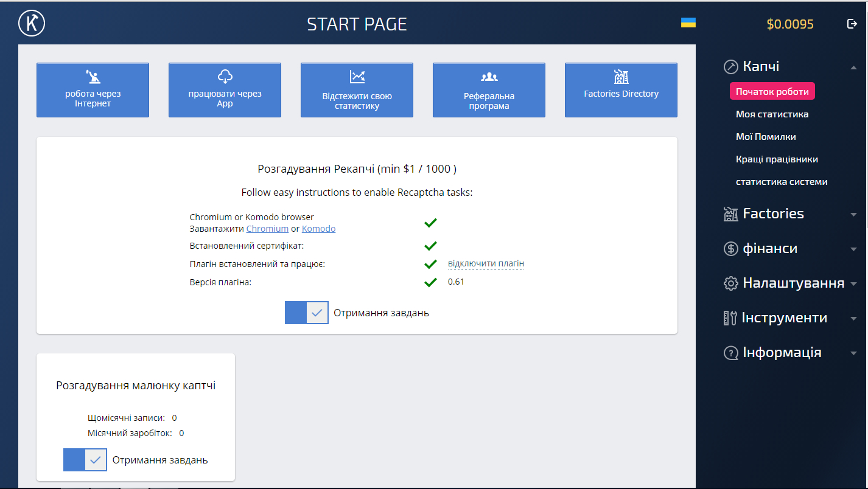The height and width of the screenshot is (489, 868).
Task: Toggle Recaptcha 'Отримання завдань' switch
Action: point(307,313)
